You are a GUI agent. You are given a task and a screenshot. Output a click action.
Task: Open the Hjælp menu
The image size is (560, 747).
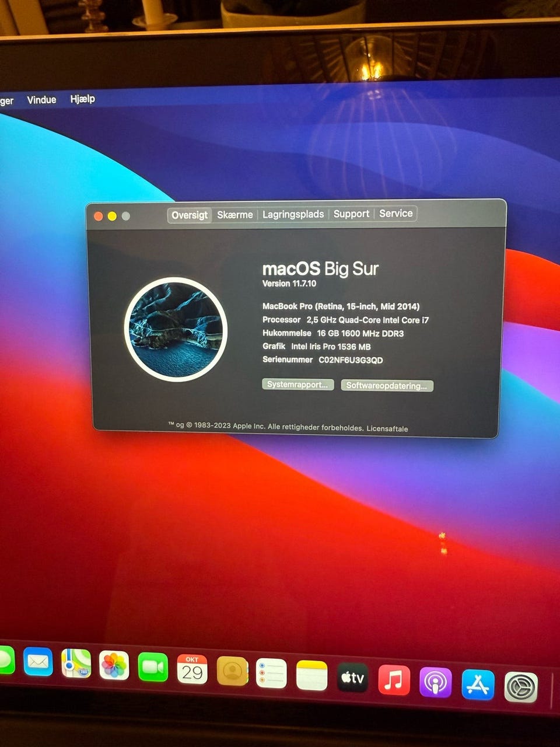82,99
